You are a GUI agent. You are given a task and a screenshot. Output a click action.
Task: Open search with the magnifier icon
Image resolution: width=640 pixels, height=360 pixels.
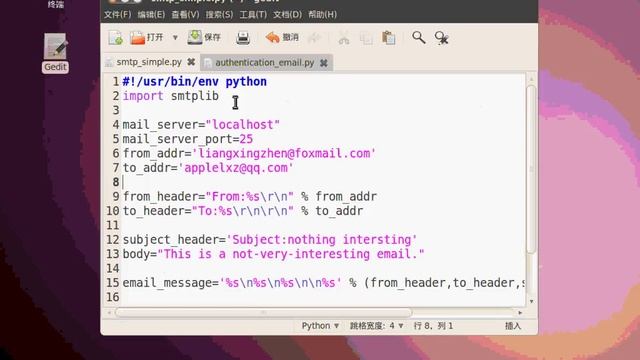pyautogui.click(x=418, y=38)
